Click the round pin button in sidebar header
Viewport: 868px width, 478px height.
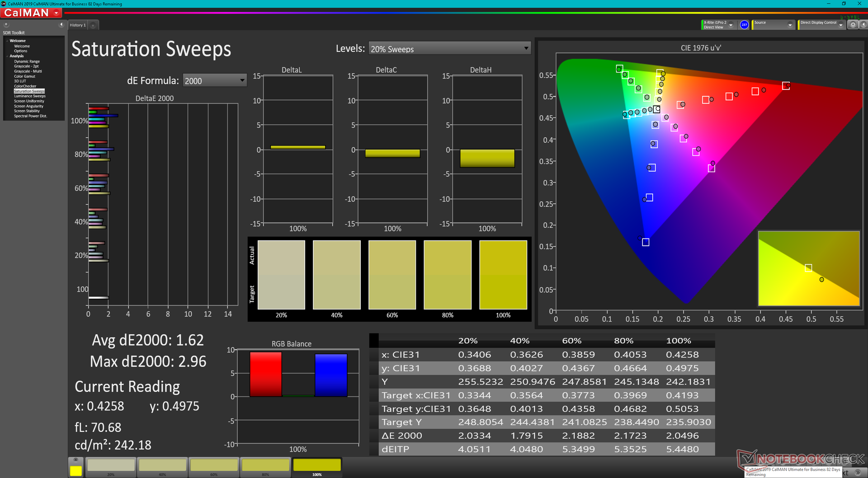click(x=6, y=25)
